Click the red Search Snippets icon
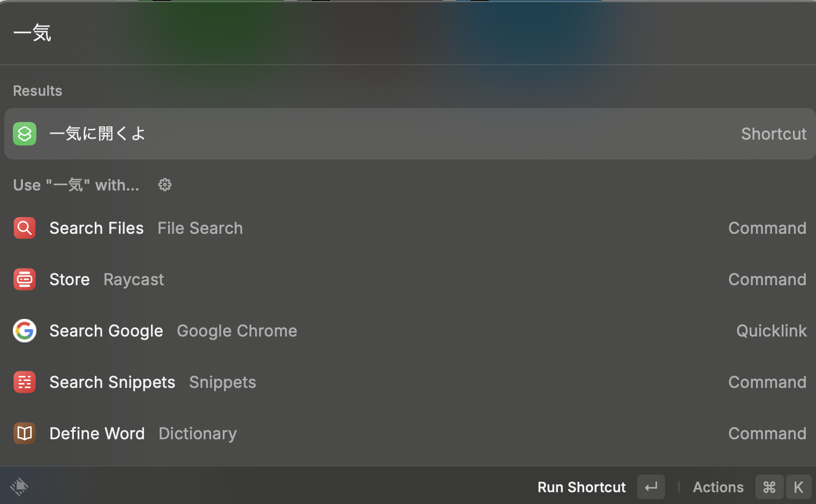Viewport: 816px width, 504px height. pyautogui.click(x=25, y=382)
